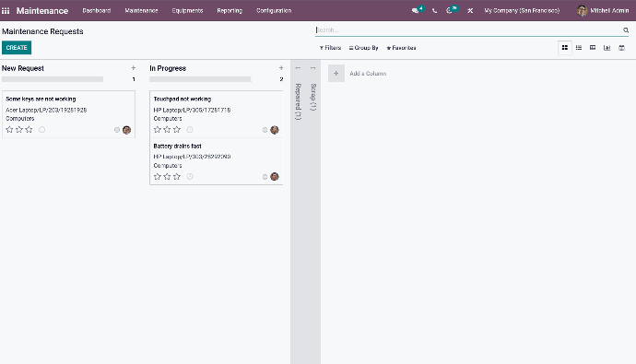Expand the folded Repaired column
Image resolution: width=636 pixels, height=364 pixels.
[298, 101]
